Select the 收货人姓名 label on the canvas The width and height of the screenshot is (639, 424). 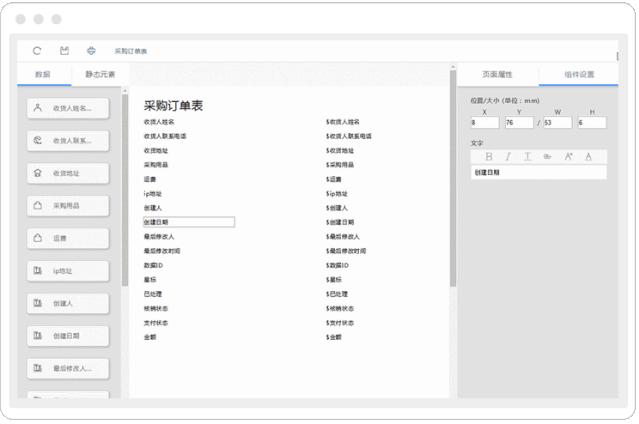point(159,122)
